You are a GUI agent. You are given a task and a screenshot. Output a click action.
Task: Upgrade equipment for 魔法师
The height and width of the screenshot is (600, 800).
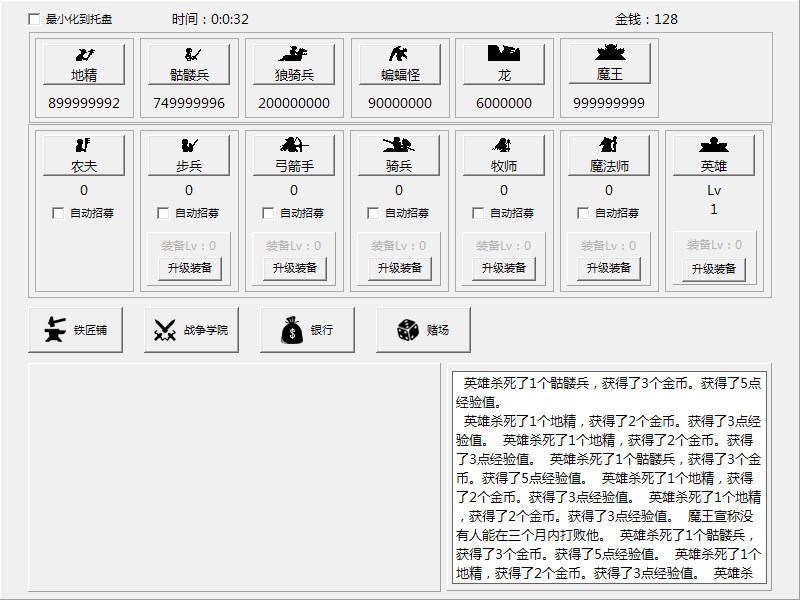[609, 268]
